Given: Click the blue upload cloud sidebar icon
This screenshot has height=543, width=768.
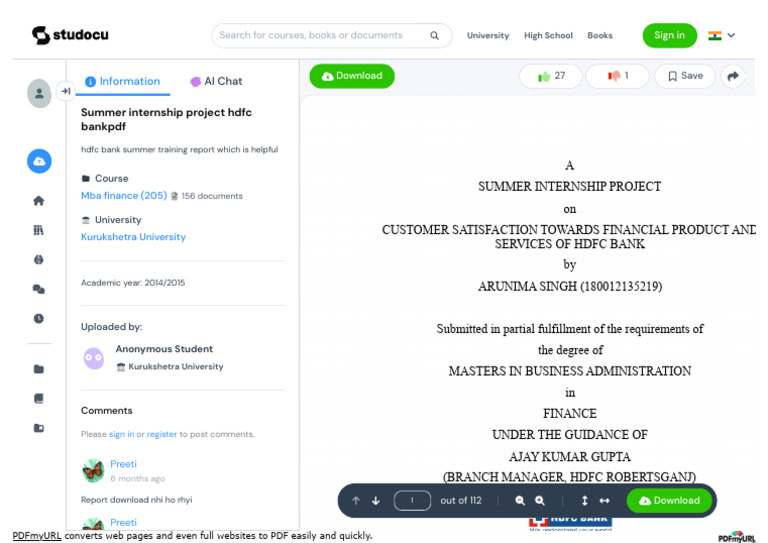Looking at the screenshot, I should (x=39, y=161).
